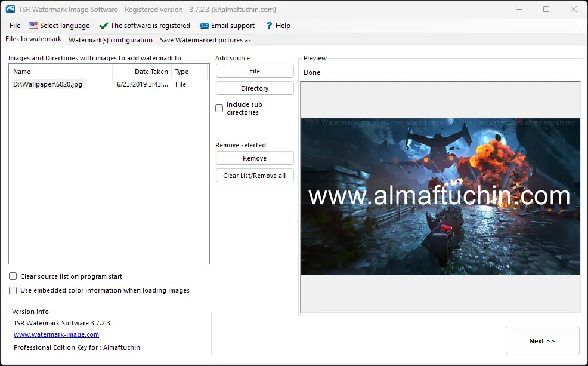588x366 pixels.
Task: Click the US flag language icon
Action: tap(33, 26)
